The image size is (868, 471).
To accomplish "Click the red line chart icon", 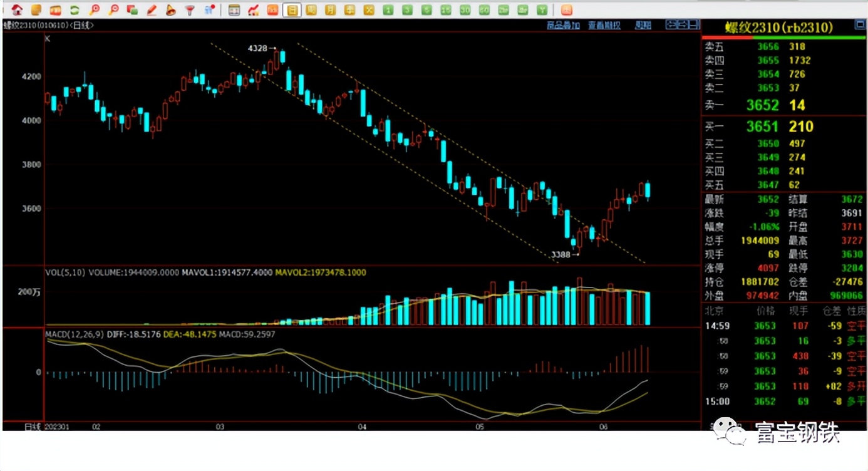I will point(253,10).
